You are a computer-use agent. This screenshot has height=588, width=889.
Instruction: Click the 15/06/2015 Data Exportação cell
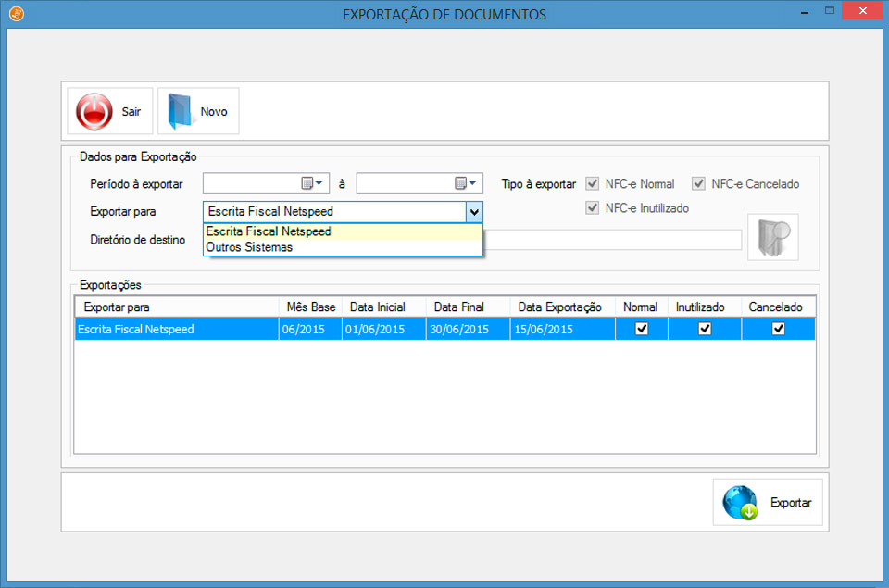[x=562, y=329]
